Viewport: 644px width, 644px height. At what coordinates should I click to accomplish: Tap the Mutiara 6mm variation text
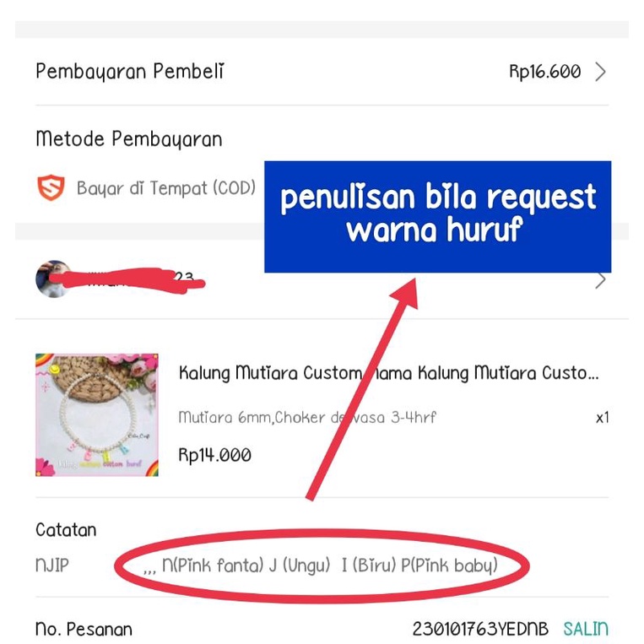pyautogui.click(x=307, y=418)
